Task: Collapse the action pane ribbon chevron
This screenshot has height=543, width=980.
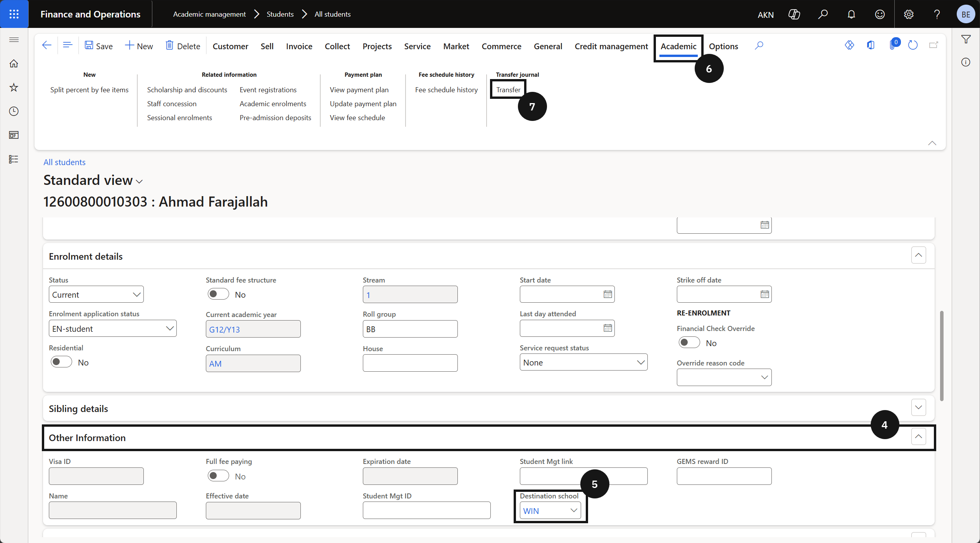Action: point(932,143)
